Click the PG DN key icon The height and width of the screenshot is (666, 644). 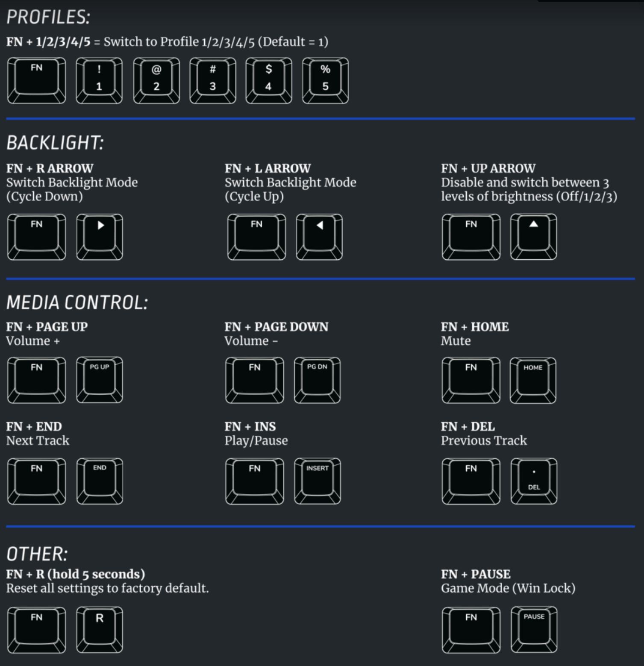(x=318, y=380)
